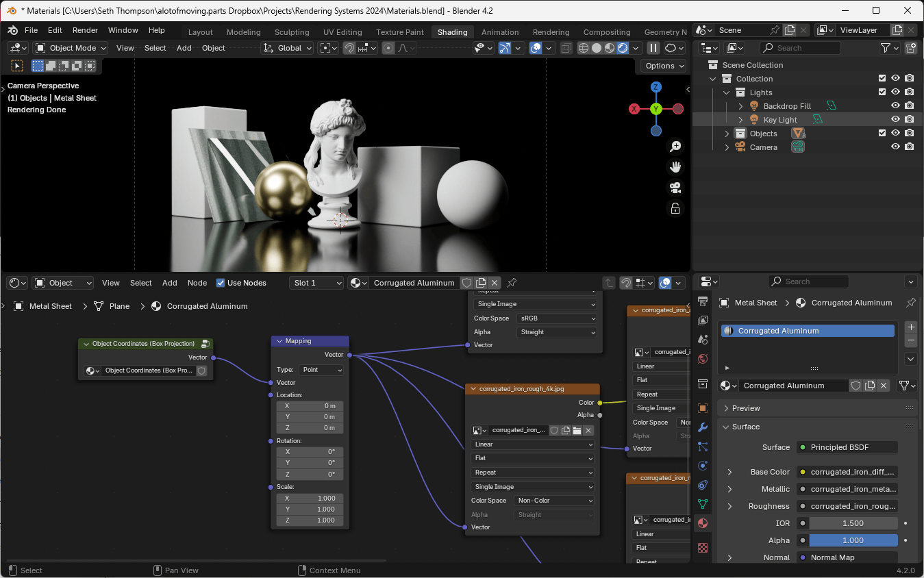Add a material slot with plus button
Screen dimensions: 924x578
point(910,327)
